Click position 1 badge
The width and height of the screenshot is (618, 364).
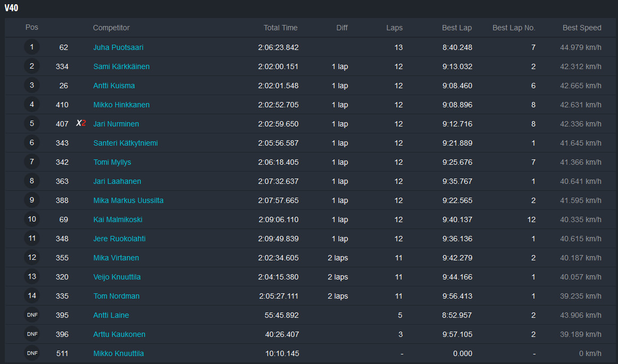[x=32, y=47]
